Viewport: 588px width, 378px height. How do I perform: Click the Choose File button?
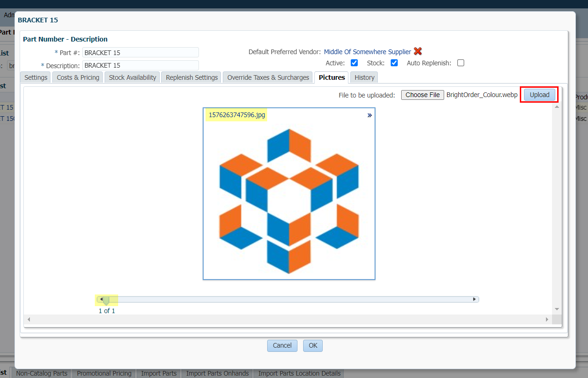pos(423,95)
